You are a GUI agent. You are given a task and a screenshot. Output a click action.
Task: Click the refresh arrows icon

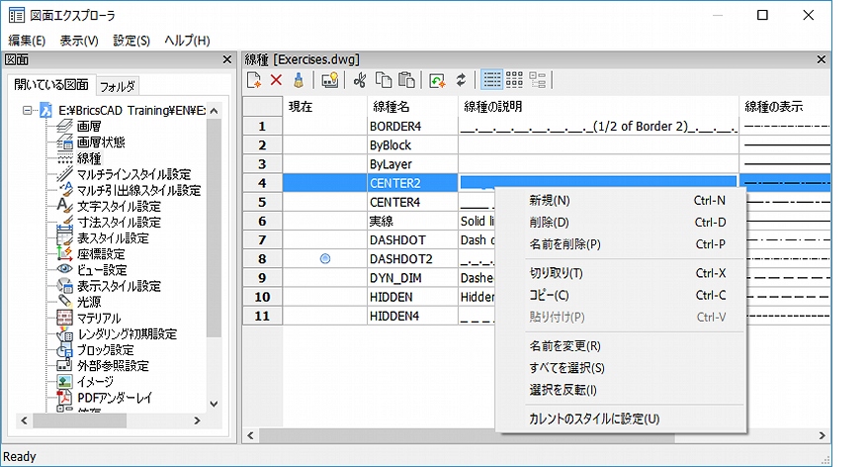[x=461, y=80]
